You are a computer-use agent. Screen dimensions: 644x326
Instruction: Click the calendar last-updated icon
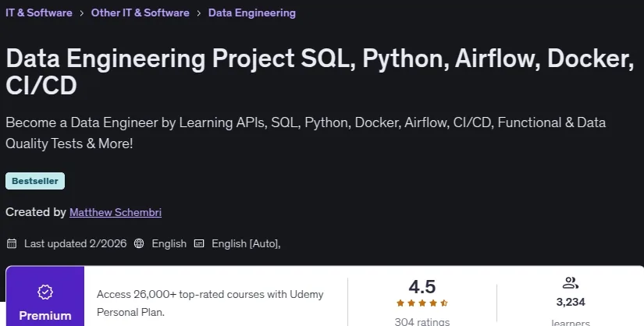pyautogui.click(x=12, y=244)
